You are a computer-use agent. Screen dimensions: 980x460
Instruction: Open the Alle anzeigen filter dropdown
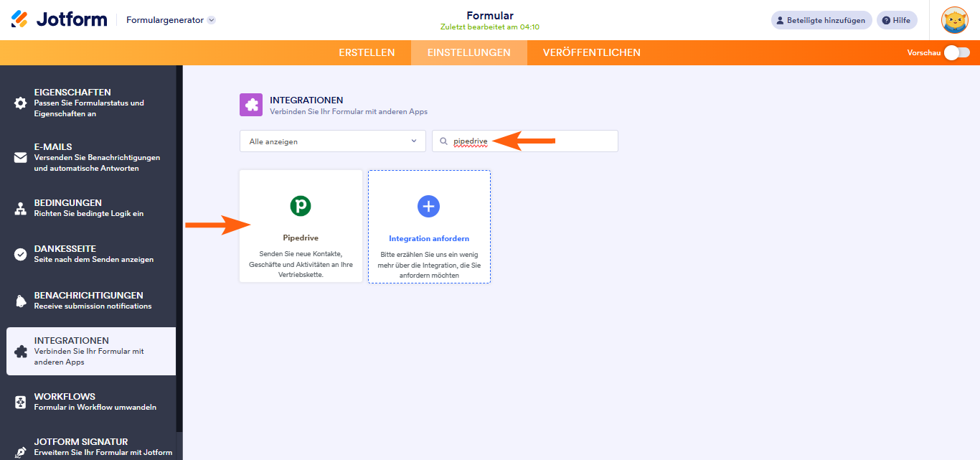point(332,141)
